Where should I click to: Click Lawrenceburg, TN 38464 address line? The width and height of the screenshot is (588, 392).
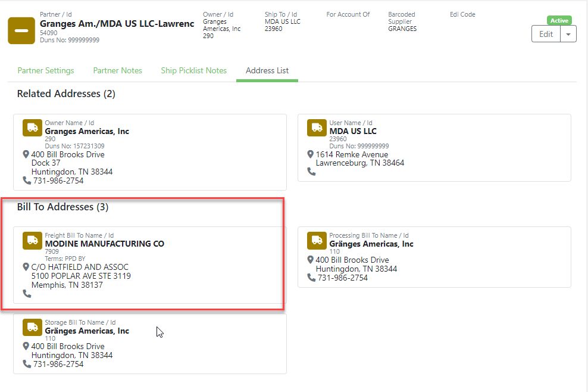pos(360,163)
